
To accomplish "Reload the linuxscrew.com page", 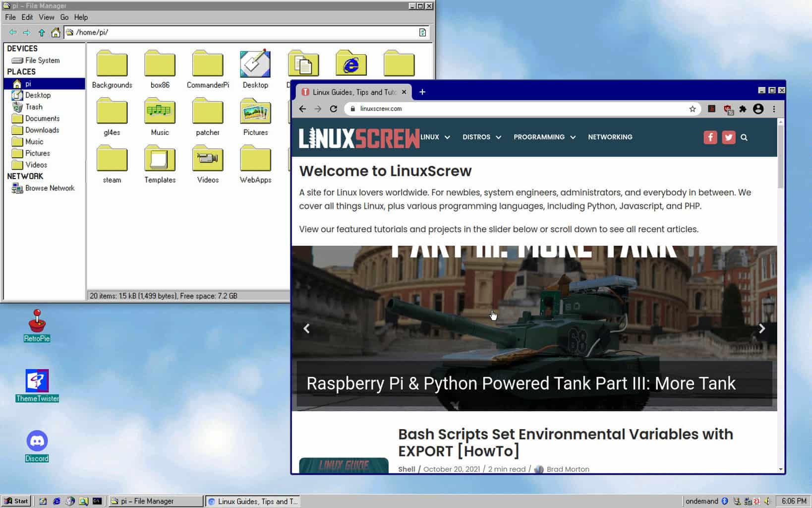I will point(334,109).
